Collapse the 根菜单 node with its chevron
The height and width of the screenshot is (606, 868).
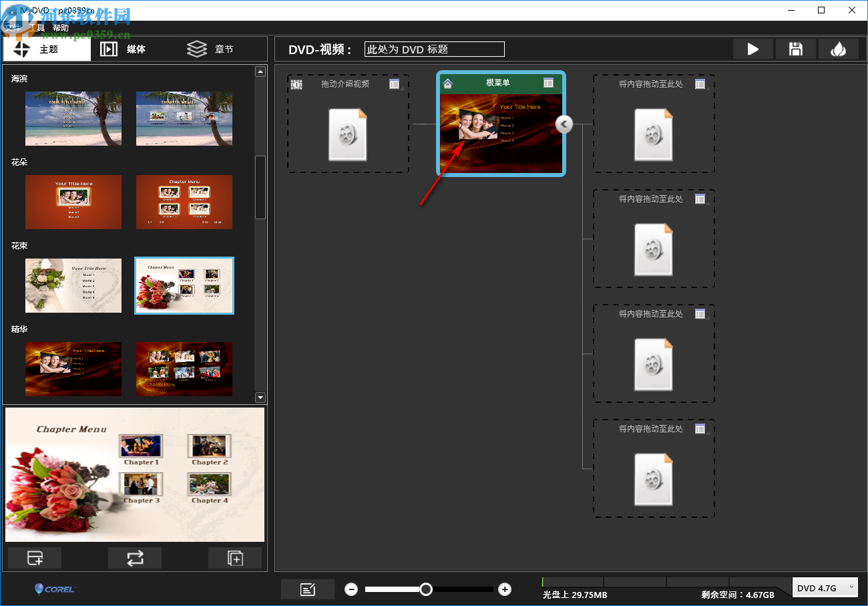click(x=564, y=124)
